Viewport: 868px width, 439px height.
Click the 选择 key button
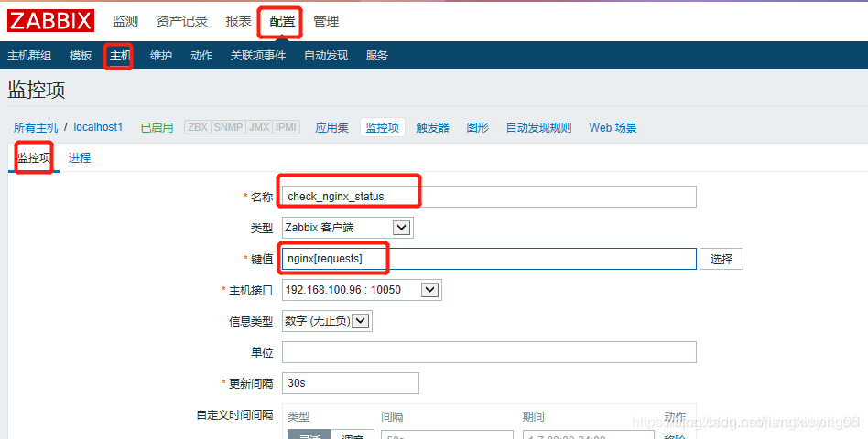click(722, 259)
